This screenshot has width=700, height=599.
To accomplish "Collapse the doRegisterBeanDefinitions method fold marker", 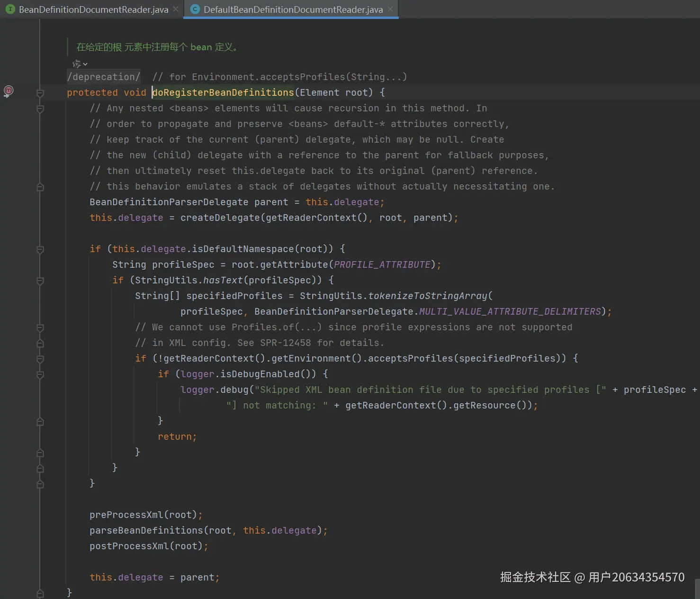I will point(40,93).
